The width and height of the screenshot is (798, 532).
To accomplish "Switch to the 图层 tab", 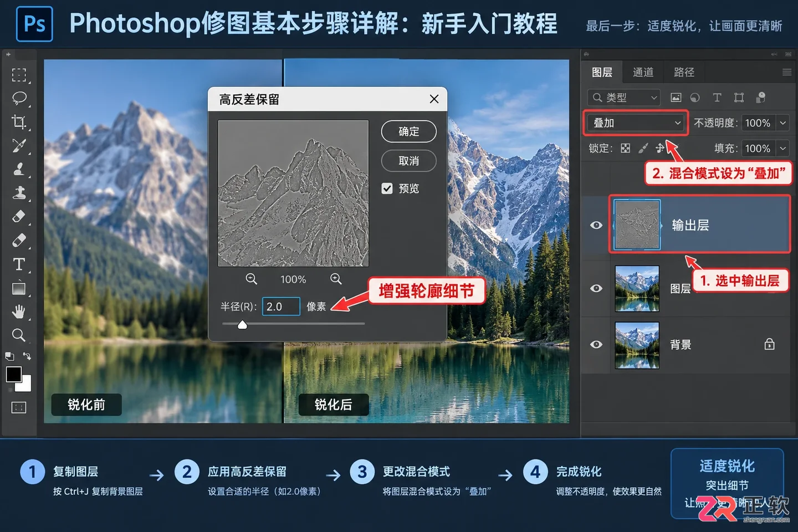I will pyautogui.click(x=602, y=73).
